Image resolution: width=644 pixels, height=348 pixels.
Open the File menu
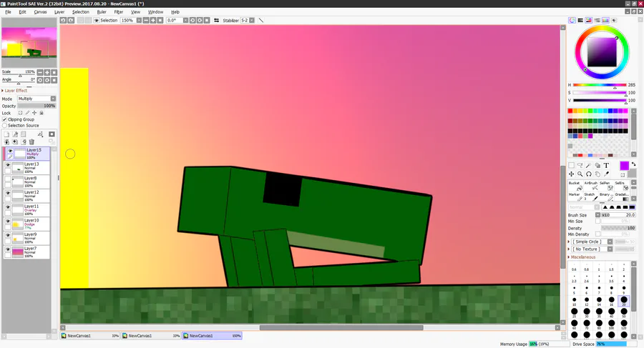(8, 12)
